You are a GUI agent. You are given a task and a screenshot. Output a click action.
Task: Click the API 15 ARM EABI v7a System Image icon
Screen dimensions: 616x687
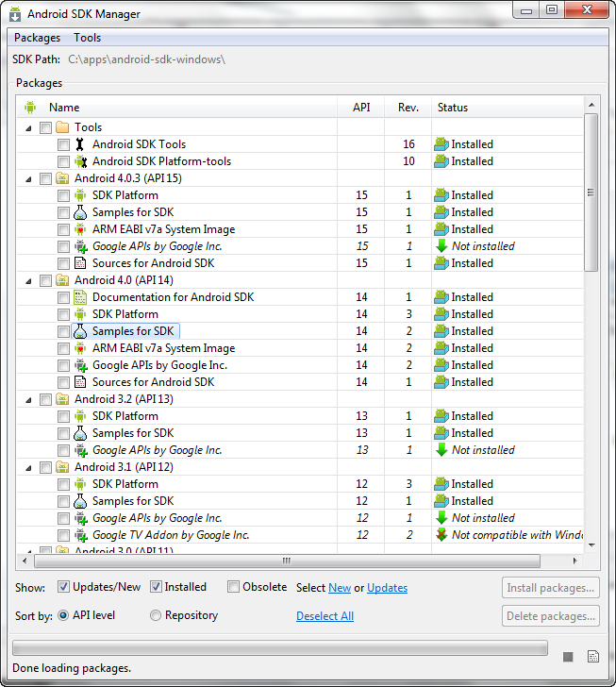[80, 229]
